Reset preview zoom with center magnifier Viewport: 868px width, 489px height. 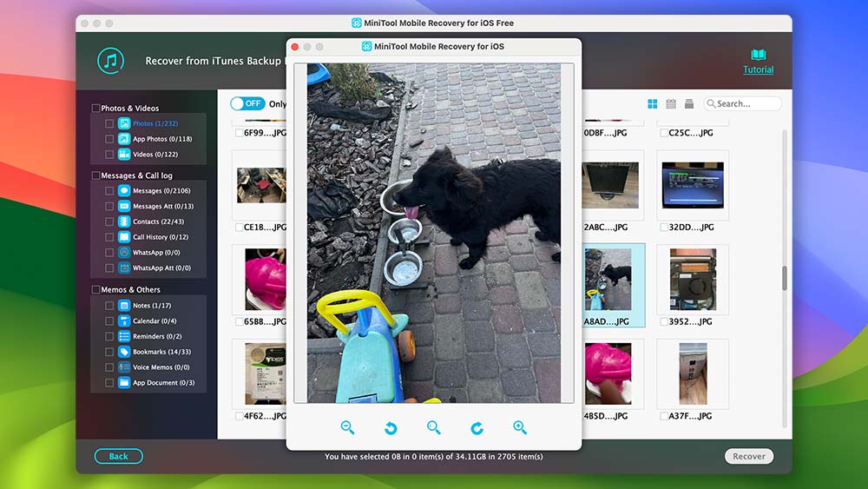coord(433,427)
